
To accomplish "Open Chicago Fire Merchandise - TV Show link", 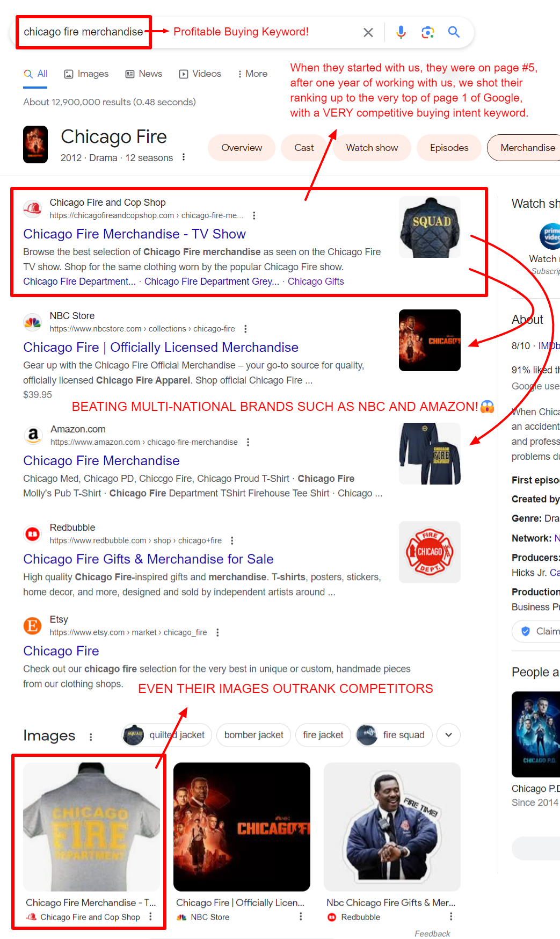I will pos(134,234).
